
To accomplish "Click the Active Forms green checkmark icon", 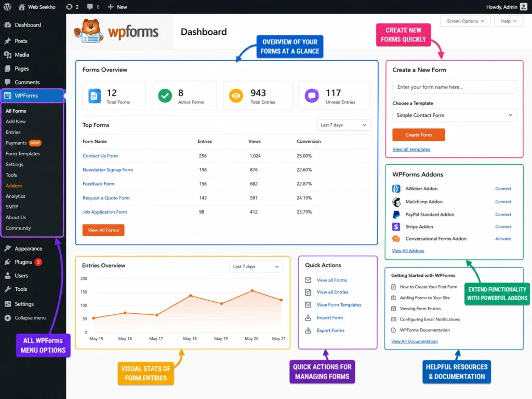I will click(165, 96).
